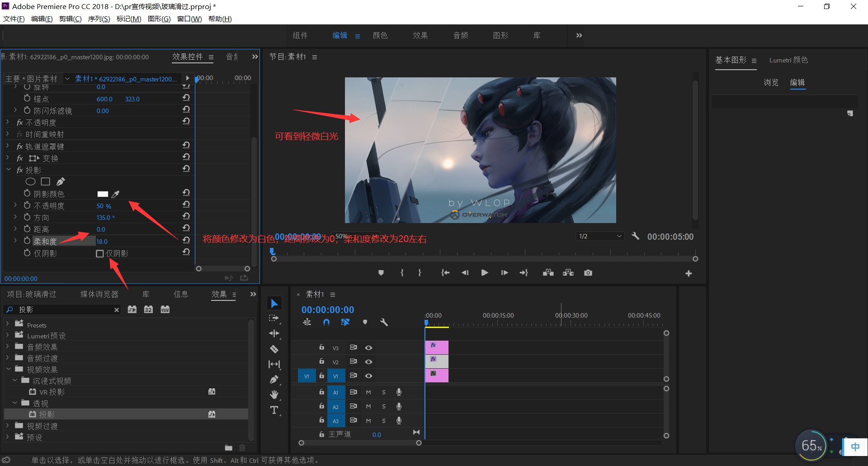The width and height of the screenshot is (868, 466).
Task: Collapse the 视频效果 folder
Action: click(8, 369)
